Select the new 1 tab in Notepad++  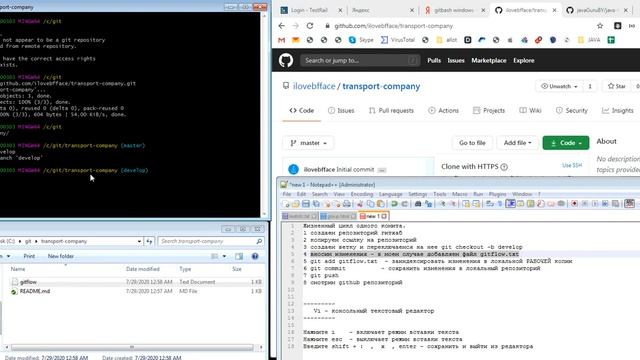point(373,216)
